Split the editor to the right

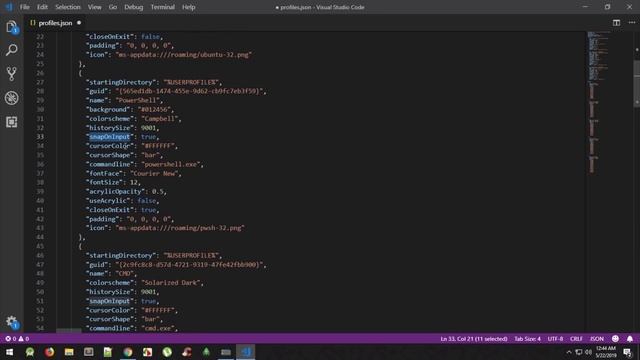(616, 23)
